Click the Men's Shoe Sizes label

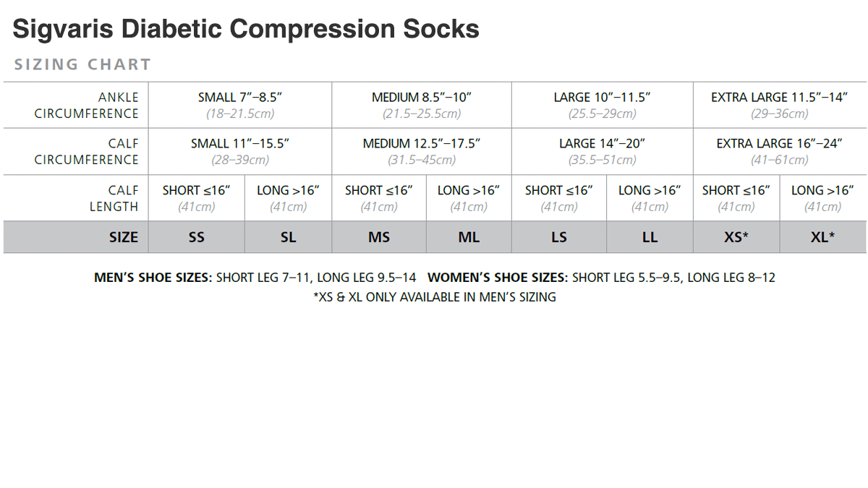pos(153,277)
